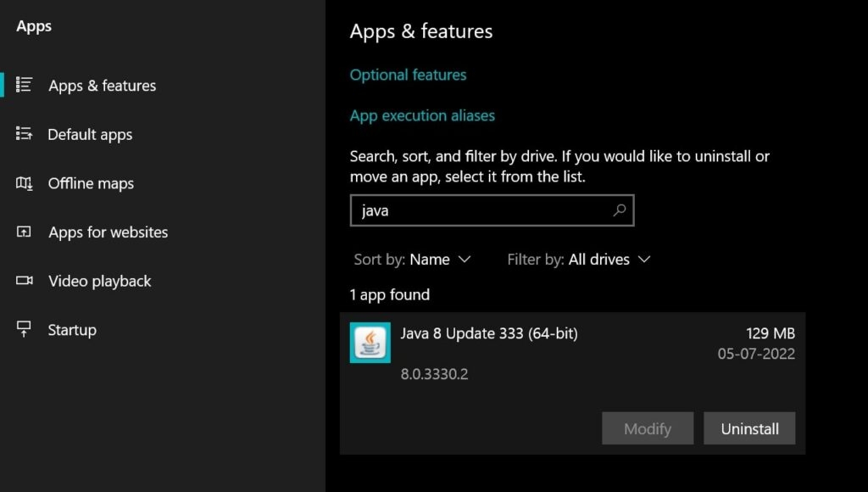The image size is (868, 492).
Task: Select the Startup menu item
Action: [x=72, y=330]
